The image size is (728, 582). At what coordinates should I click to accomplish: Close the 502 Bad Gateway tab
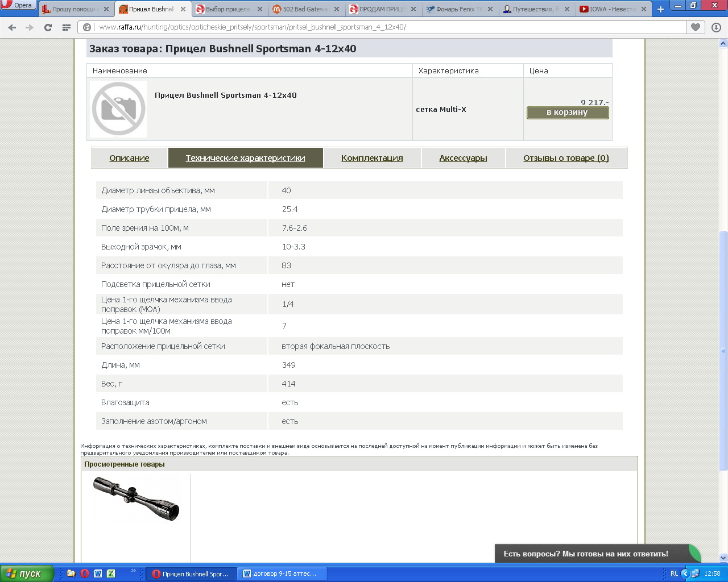(337, 9)
